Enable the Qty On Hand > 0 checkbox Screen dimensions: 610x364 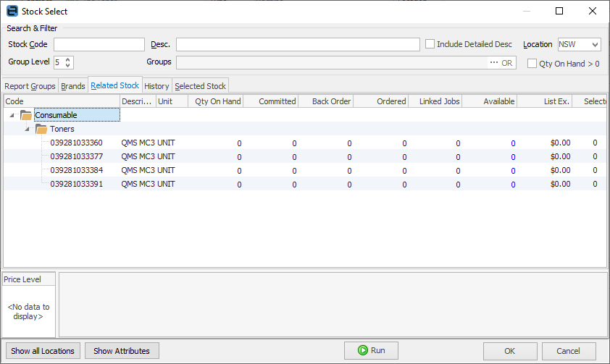pos(532,64)
